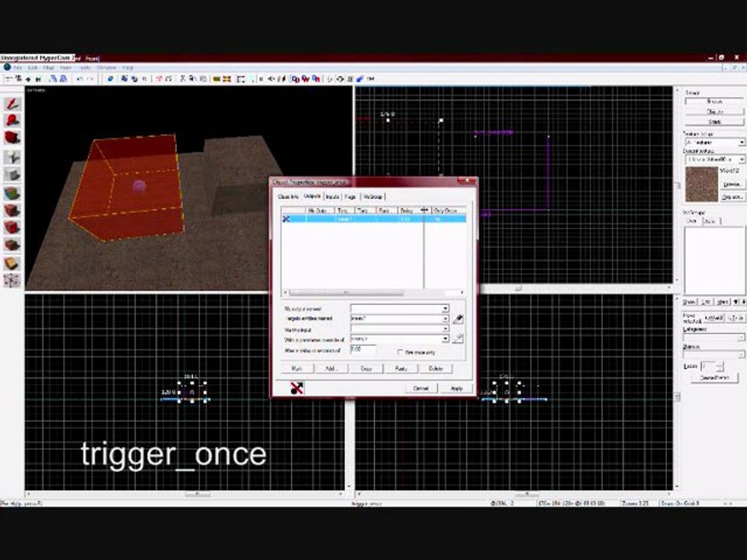The image size is (747, 560).
Task: Click the outputs list horizontal scrollbar
Action: (x=373, y=292)
